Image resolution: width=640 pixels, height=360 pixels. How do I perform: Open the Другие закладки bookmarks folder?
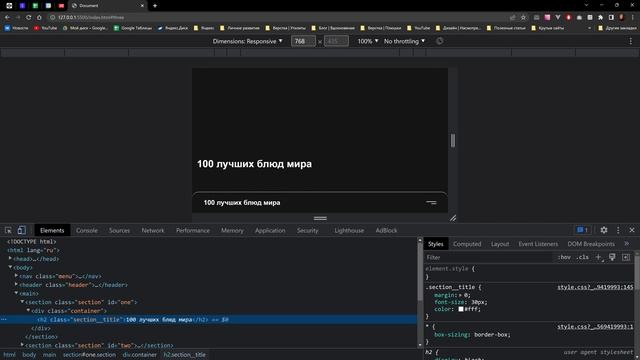617,28
